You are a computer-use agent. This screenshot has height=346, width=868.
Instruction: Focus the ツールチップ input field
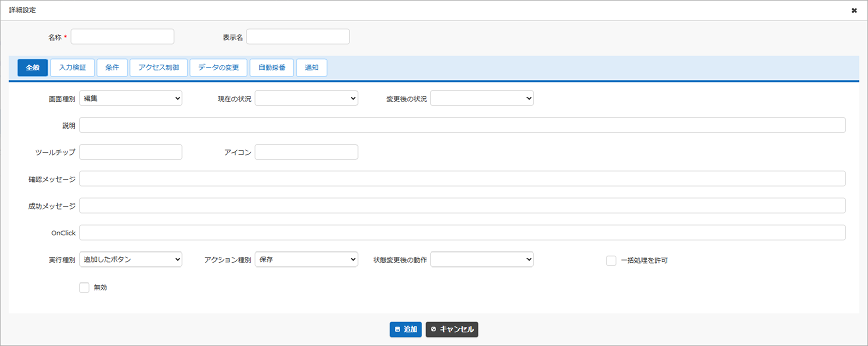[131, 152]
